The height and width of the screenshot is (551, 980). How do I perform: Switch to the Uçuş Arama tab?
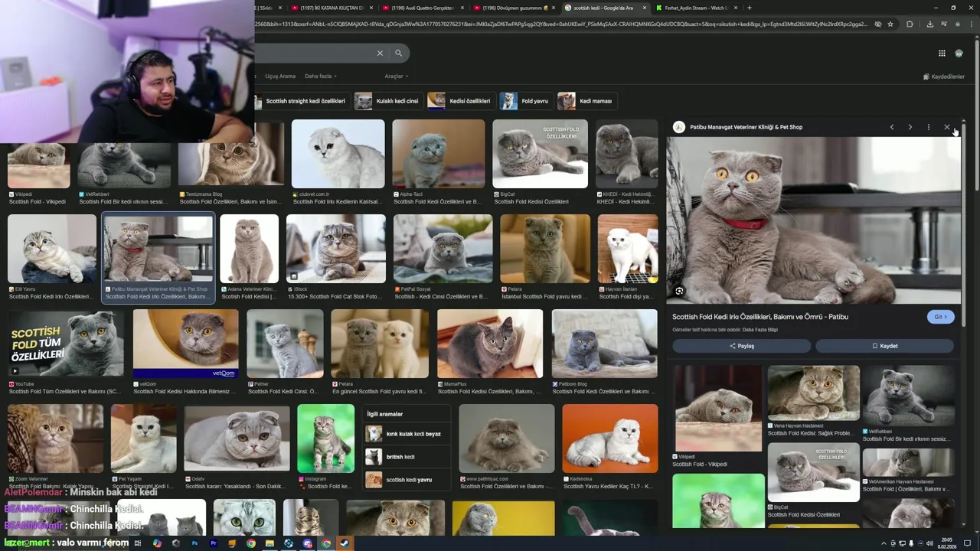pos(280,76)
